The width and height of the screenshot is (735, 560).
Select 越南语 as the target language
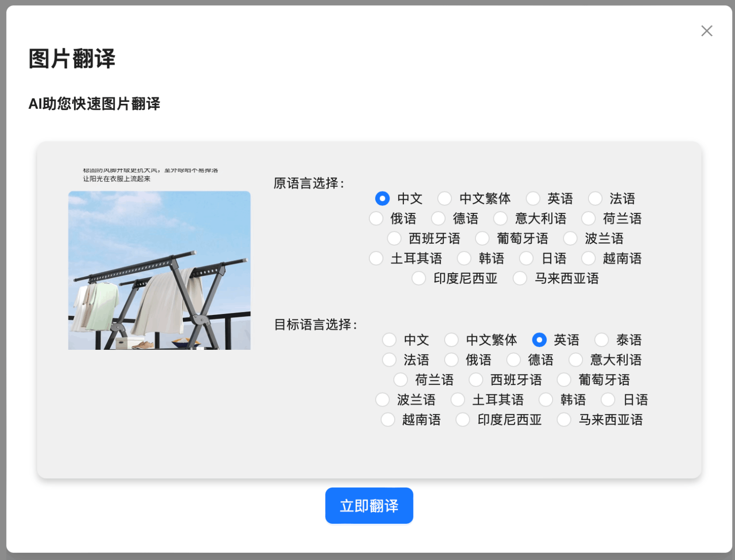387,420
